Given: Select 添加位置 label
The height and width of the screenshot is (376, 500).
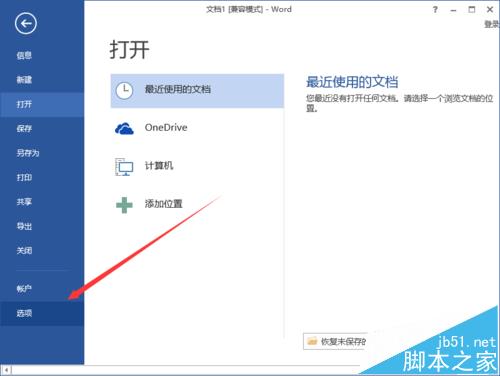Looking at the screenshot, I should 164,204.
